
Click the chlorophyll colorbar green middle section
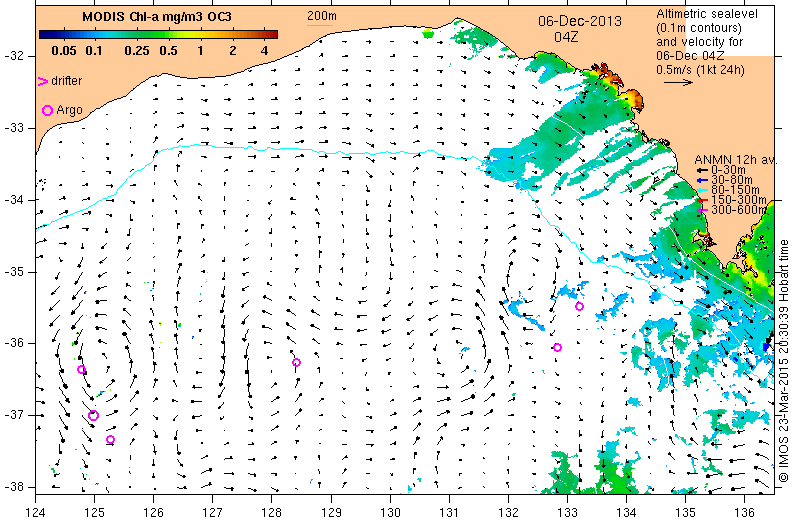pyautogui.click(x=158, y=34)
